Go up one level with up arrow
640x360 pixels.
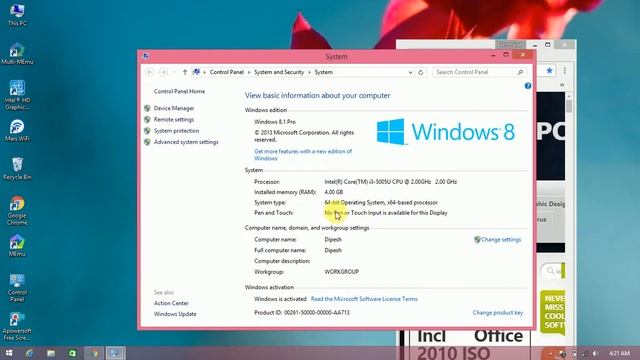pyautogui.click(x=184, y=72)
